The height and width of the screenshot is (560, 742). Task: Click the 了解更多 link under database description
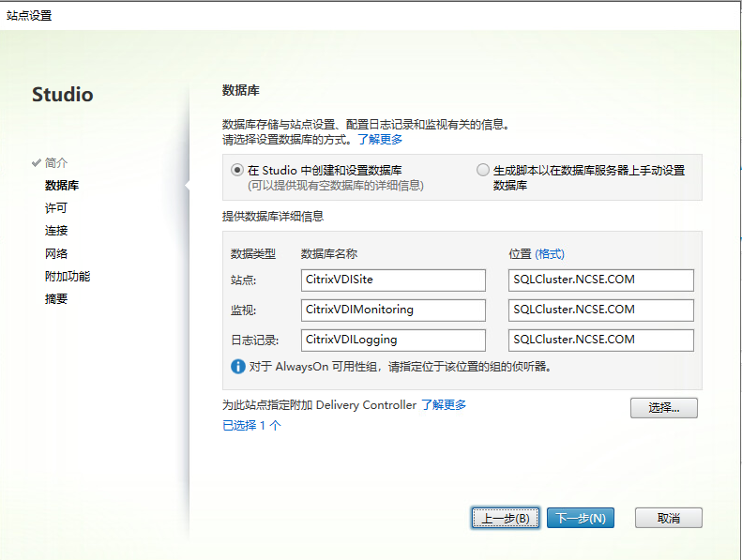tap(380, 140)
